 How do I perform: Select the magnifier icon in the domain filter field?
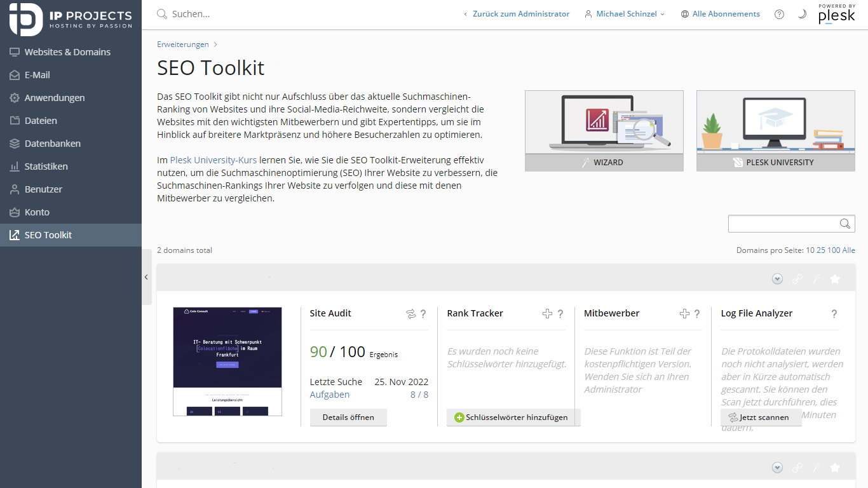coord(845,224)
